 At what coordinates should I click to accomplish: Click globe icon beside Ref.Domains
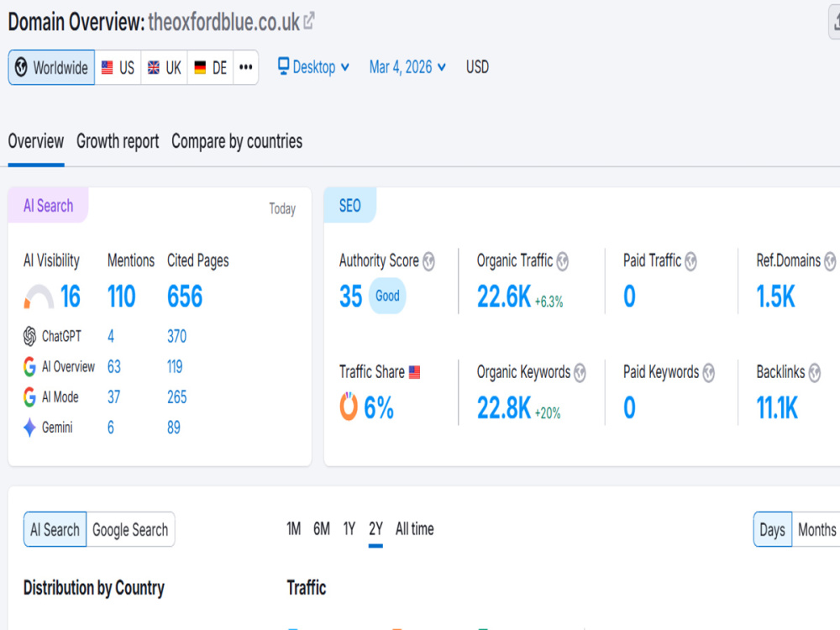830,261
